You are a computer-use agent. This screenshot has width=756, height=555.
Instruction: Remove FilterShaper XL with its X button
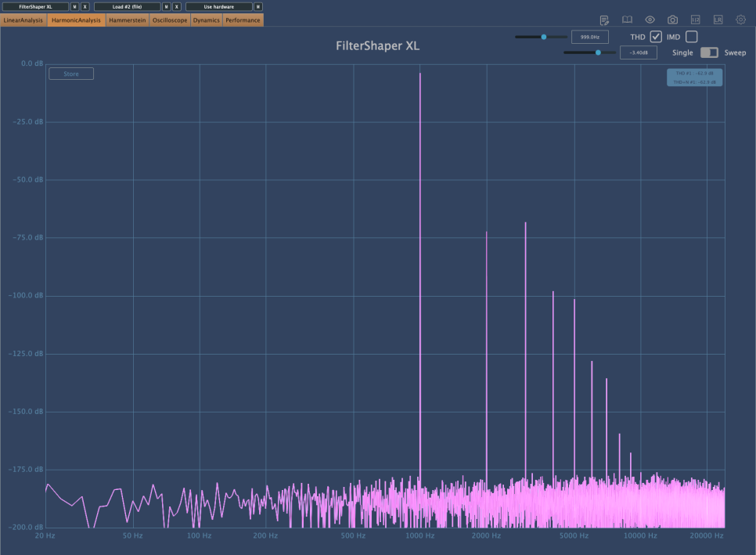click(85, 7)
